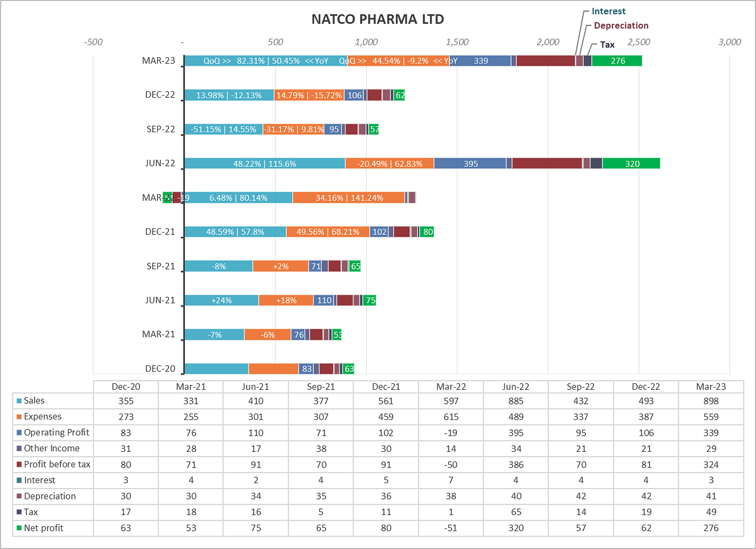Screen dimensions: 756x549
Task: Click the green 80 net profit segment of DEC-21
Action: 427,232
